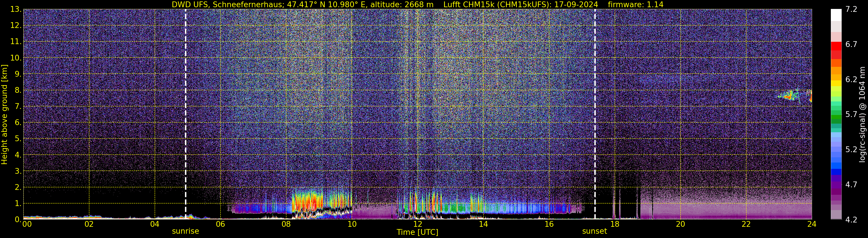Click the colorbar value '4.2'
868x238 pixels.
[x=851, y=220]
